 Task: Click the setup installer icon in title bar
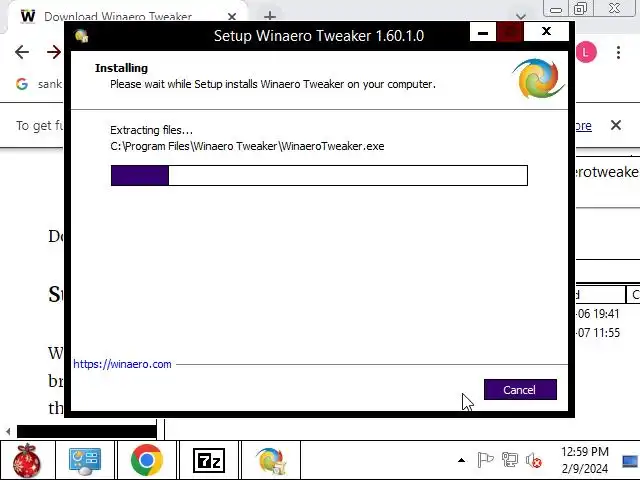[x=82, y=36]
